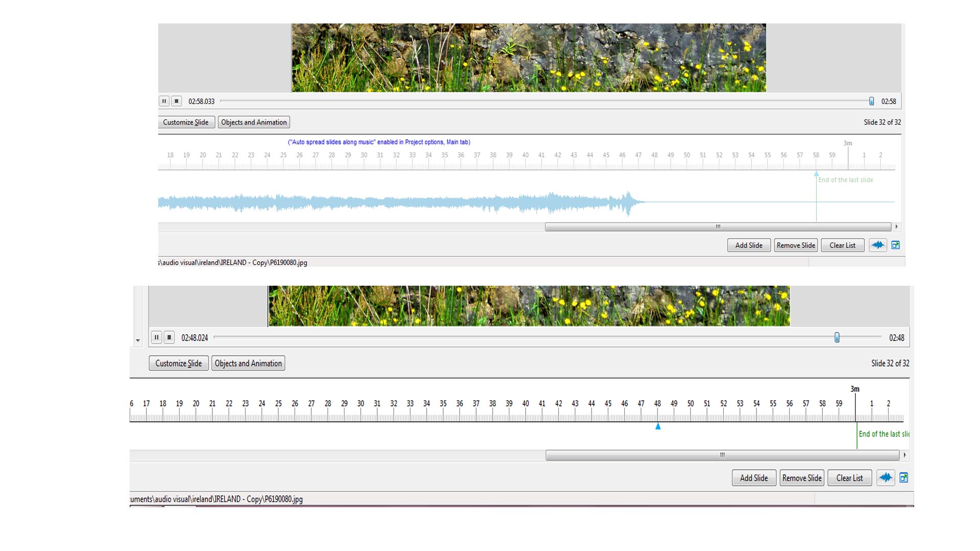Click the blue playhead marker at second 48

658,426
